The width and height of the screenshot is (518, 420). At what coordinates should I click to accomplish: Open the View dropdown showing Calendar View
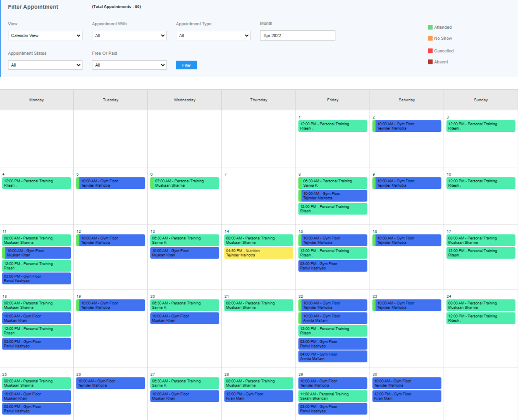coord(45,35)
